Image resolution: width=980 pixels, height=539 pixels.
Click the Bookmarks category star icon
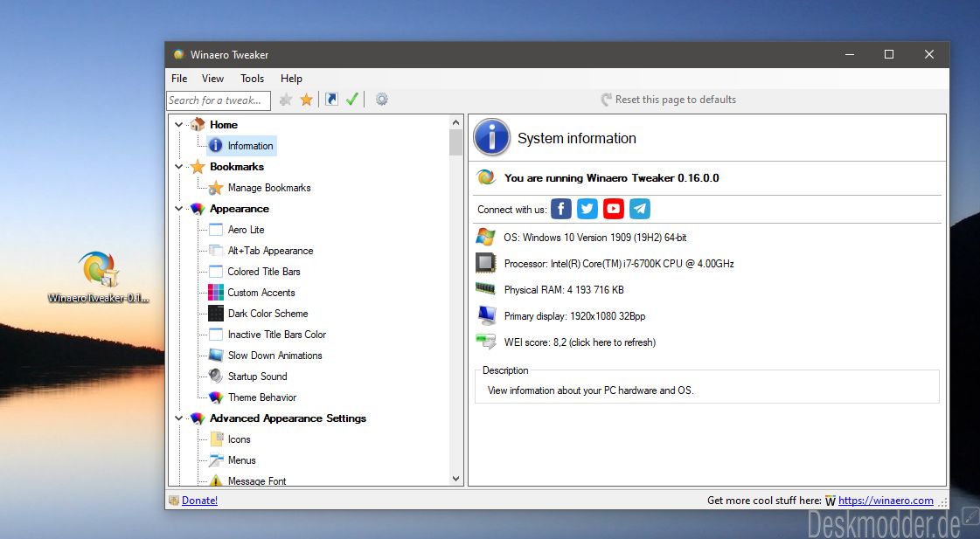pyautogui.click(x=198, y=167)
